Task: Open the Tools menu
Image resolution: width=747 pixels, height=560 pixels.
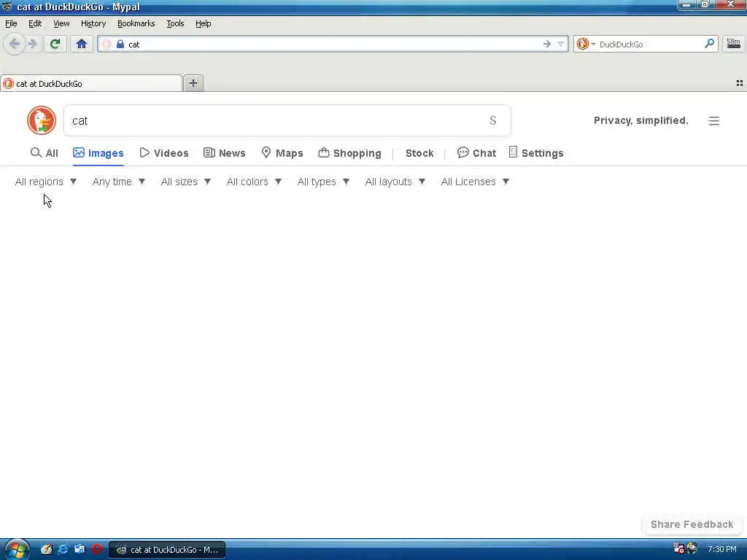Action: click(175, 23)
